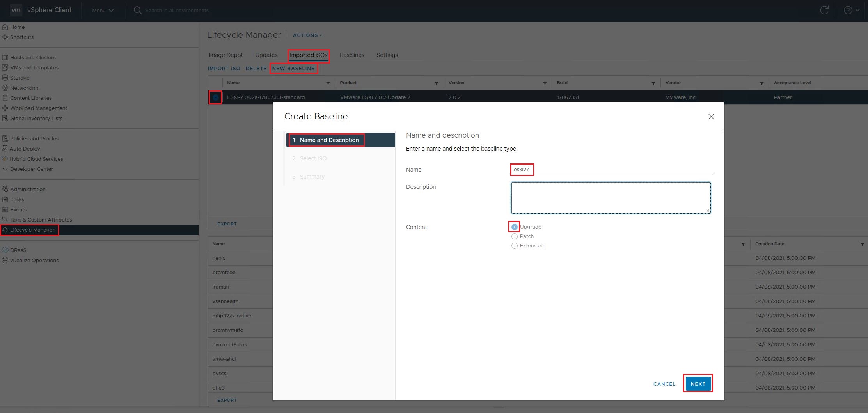Open Networking from the sidebar

[x=24, y=88]
